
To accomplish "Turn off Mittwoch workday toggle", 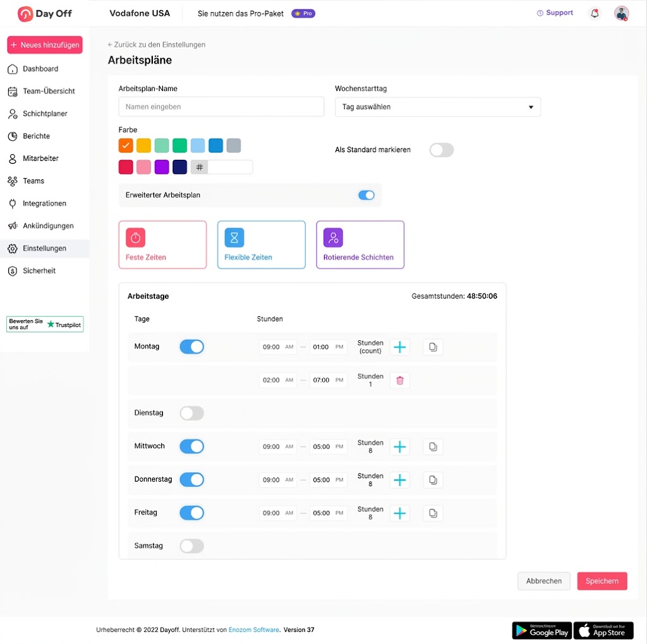I will 192,446.
